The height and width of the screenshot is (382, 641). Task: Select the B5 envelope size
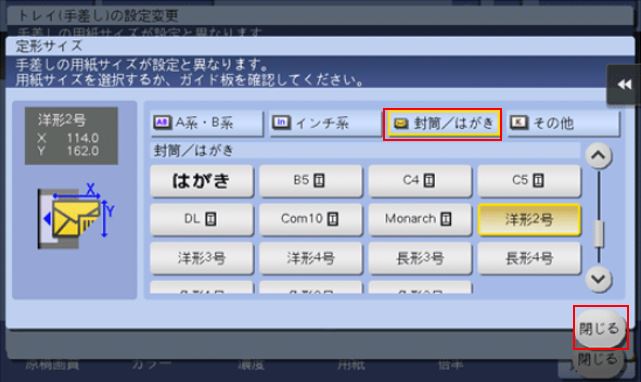pos(311,181)
